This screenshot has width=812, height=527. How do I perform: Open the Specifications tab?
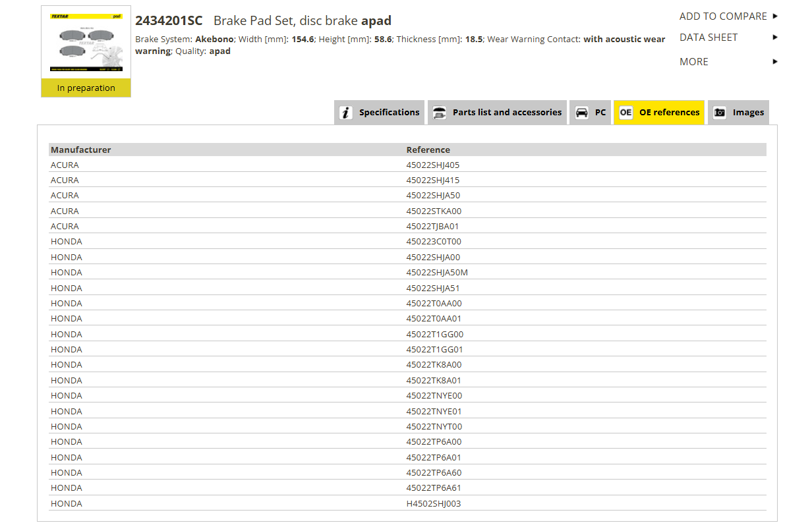(379, 113)
